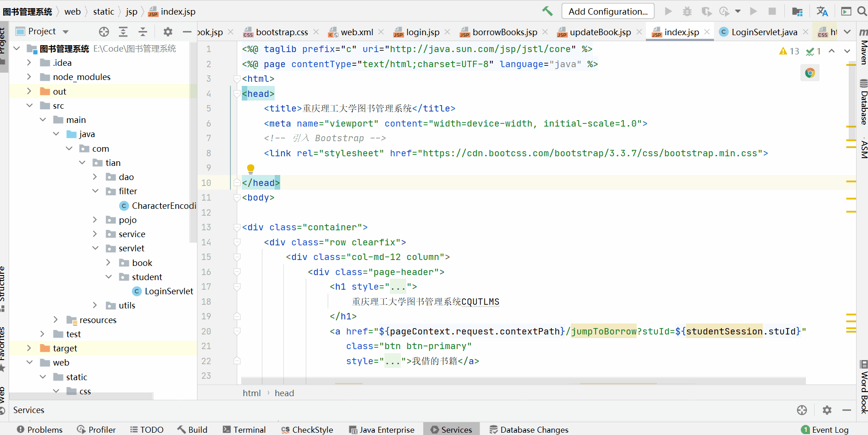Switch to the web.xml tab
868x435 pixels.
pyautogui.click(x=356, y=32)
